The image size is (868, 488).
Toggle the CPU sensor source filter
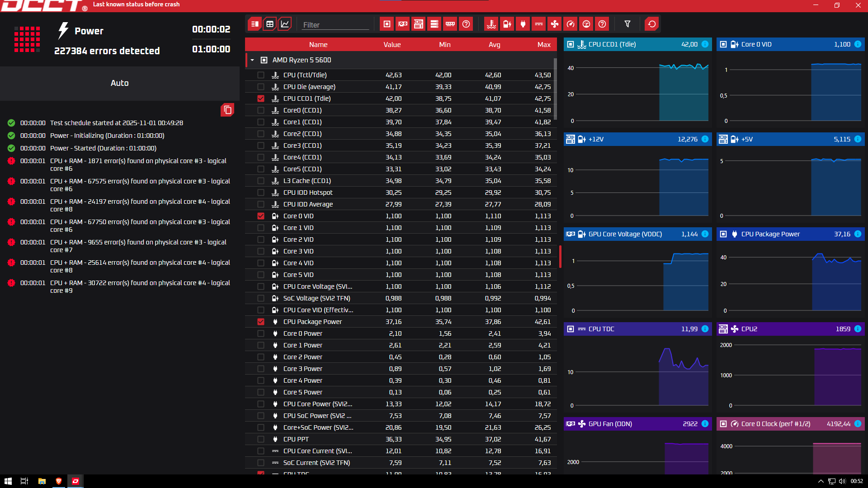click(387, 24)
